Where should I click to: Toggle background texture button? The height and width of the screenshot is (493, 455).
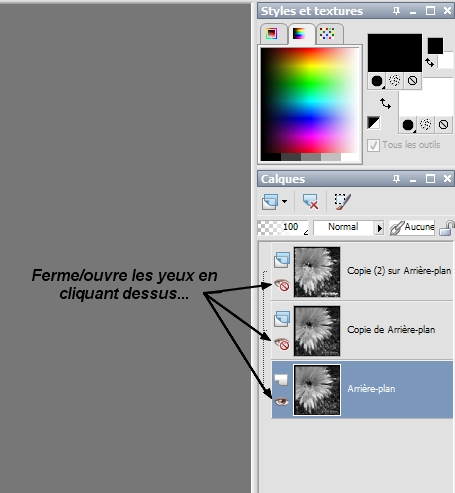tap(426, 125)
